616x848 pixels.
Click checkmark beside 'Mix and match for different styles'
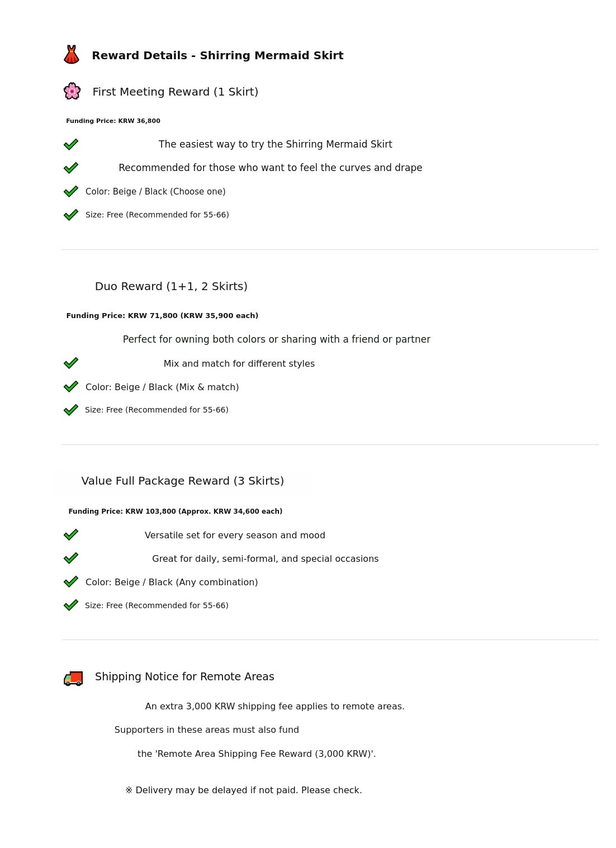point(71,363)
